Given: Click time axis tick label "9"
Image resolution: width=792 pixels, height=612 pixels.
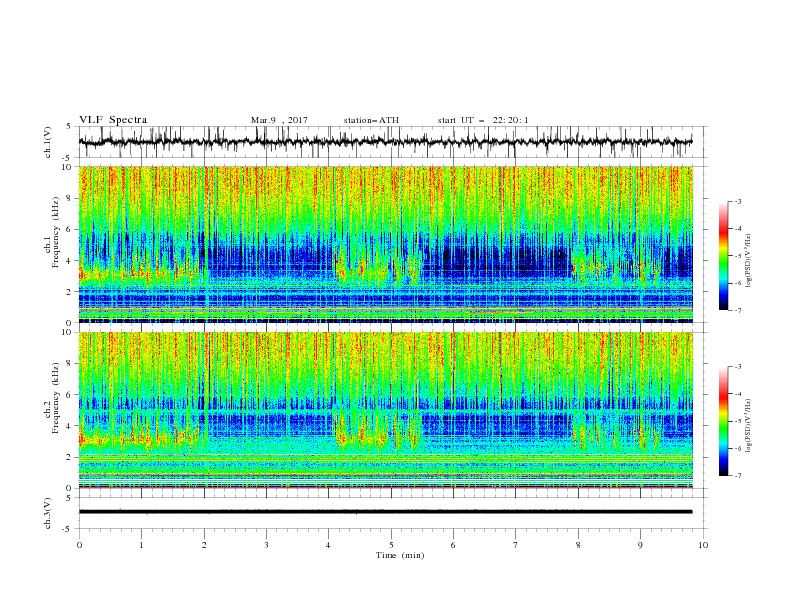Looking at the screenshot, I should pyautogui.click(x=640, y=545).
